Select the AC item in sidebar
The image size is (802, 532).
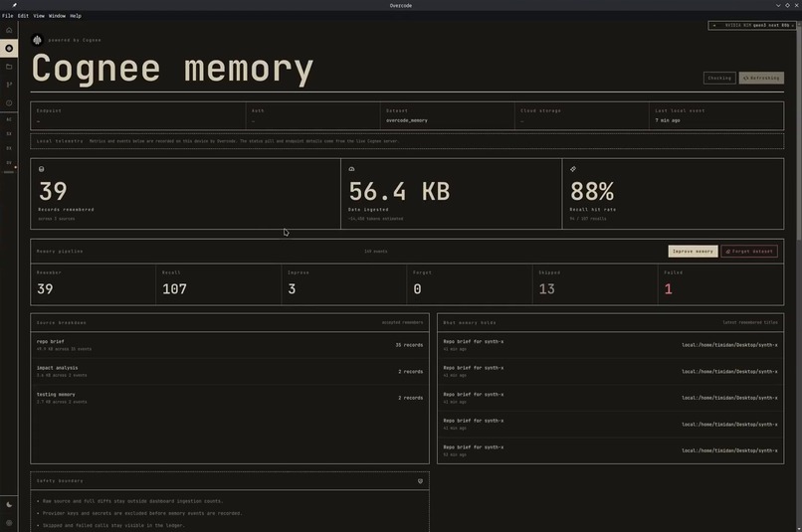(9, 119)
